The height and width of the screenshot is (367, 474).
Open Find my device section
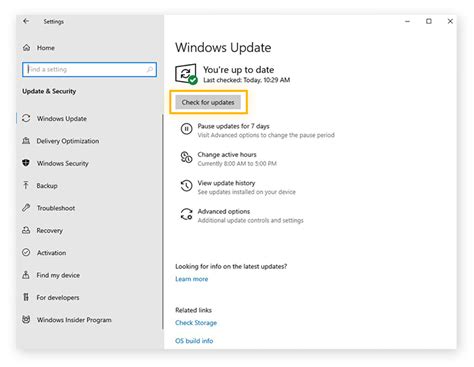click(x=58, y=275)
